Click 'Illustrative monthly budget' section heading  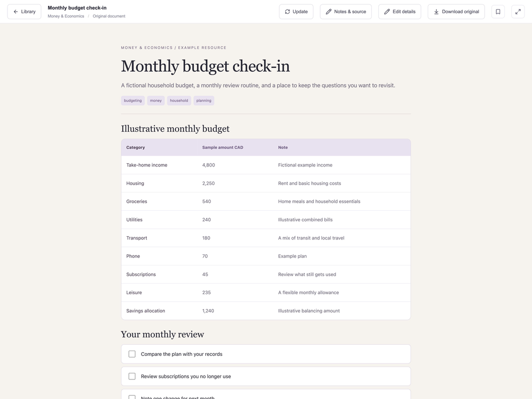click(175, 129)
